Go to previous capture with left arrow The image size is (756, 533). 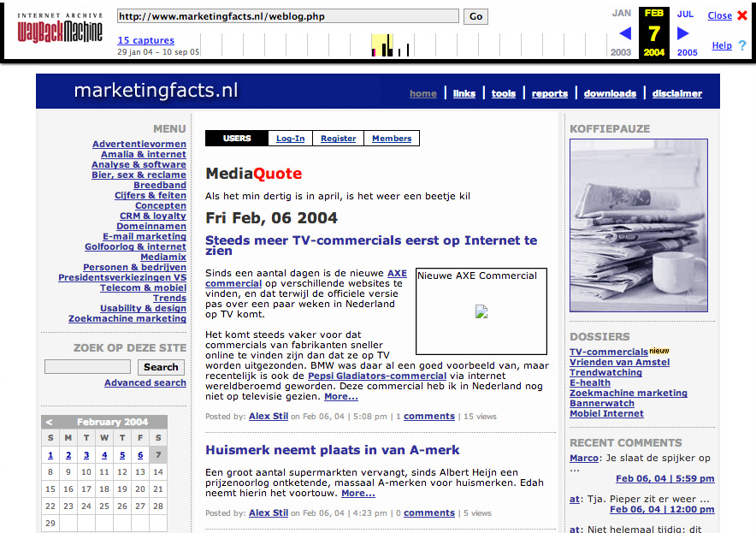[625, 33]
